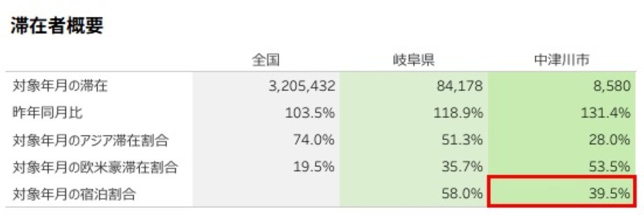Select the 対象年月の宿泊割合 row label
The image size is (644, 215).
point(74,194)
